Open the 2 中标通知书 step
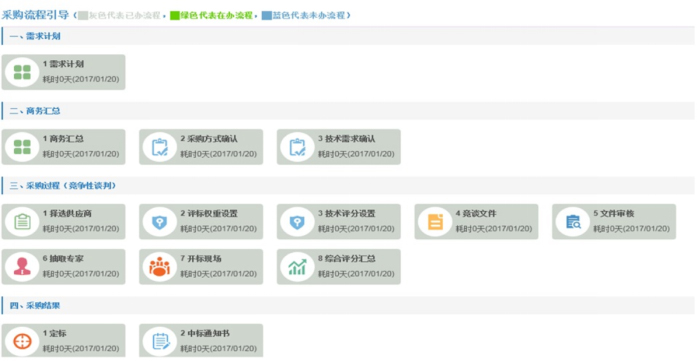Screen dimensions: 698x363 (x=201, y=340)
